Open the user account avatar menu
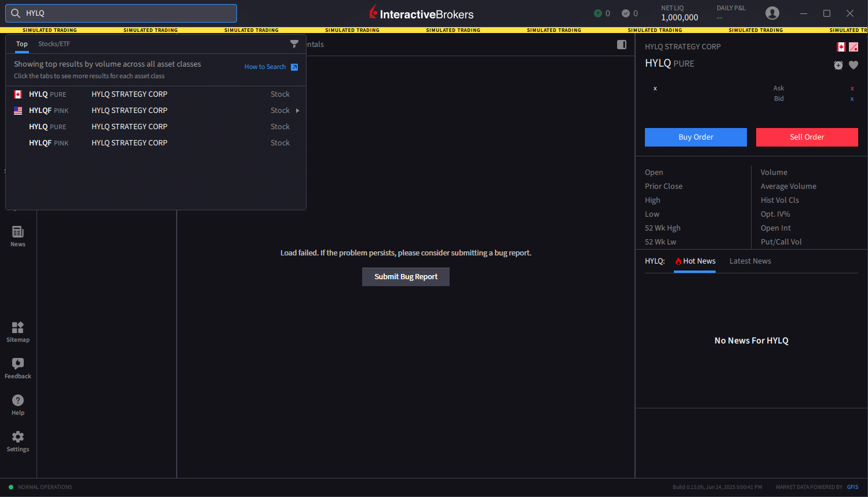This screenshot has height=497, width=868. click(772, 13)
